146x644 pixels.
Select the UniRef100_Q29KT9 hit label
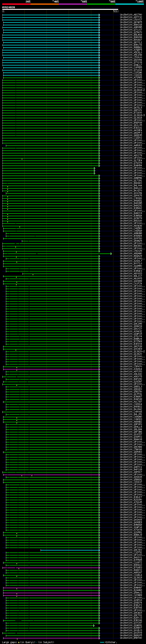coord(131,218)
